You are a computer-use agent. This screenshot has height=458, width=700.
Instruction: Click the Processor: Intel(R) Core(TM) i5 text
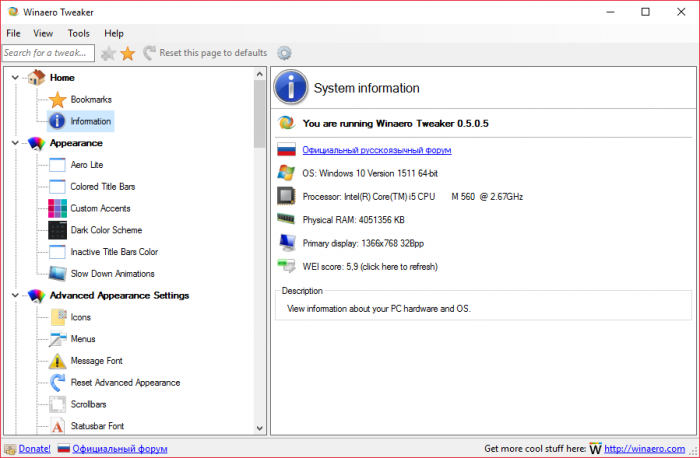tap(413, 196)
